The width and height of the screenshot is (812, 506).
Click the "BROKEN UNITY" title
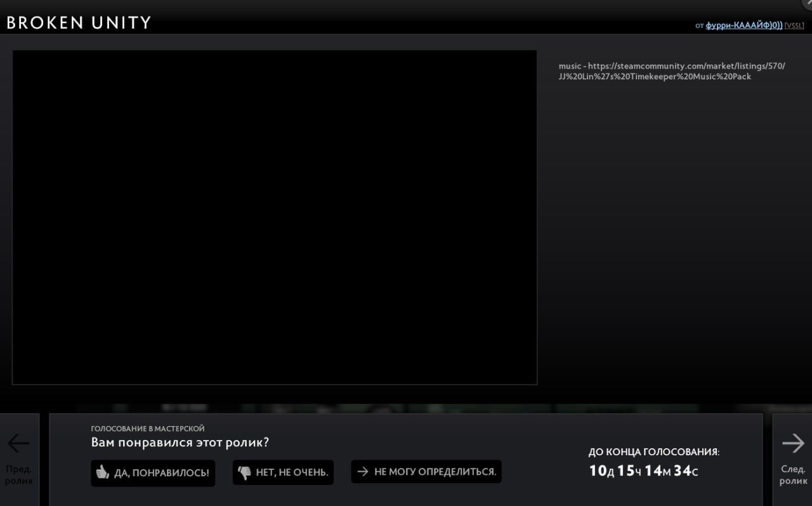tap(79, 23)
